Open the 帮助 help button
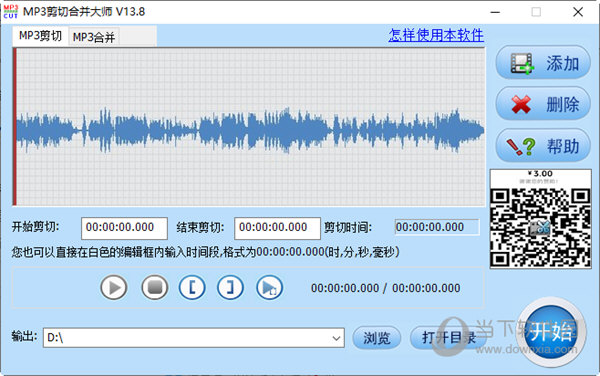This screenshot has height=376, width=600. pos(543,146)
